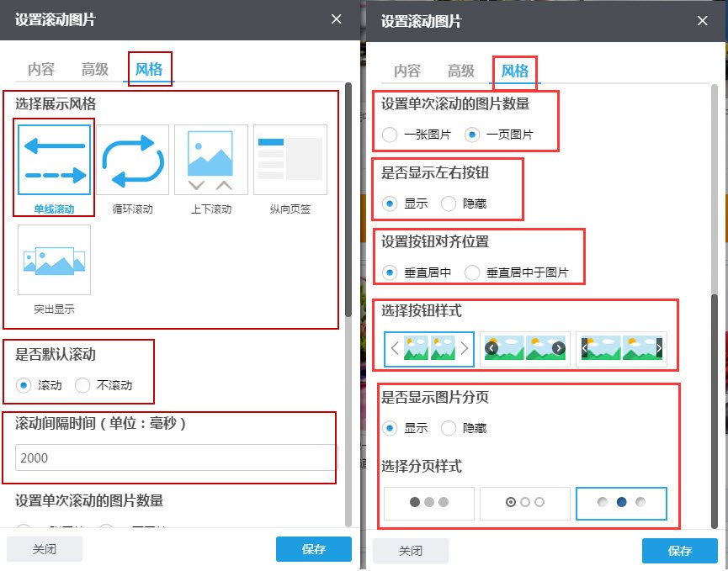This screenshot has height=571, width=728.
Task: Select the 上下滚动 display style
Action: pos(210,160)
